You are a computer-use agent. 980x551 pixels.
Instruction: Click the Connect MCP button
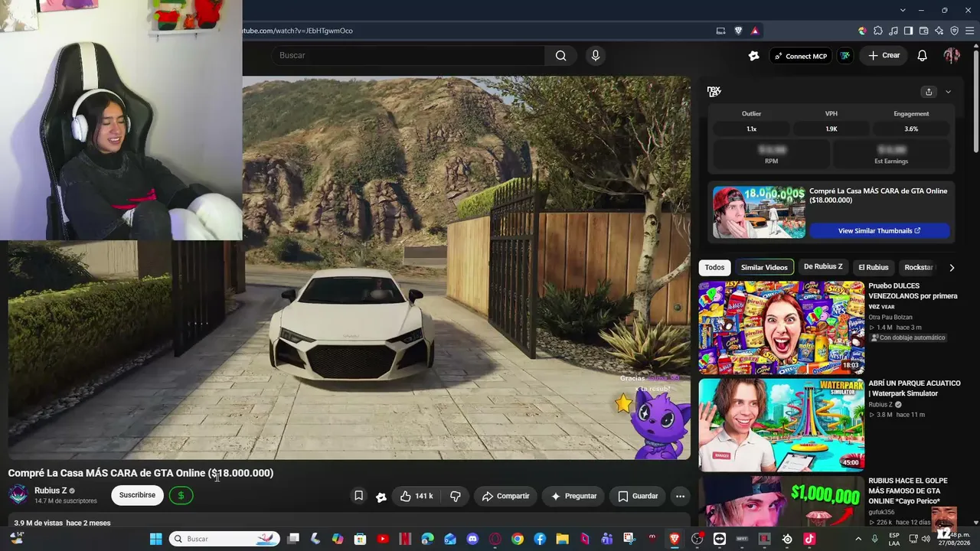coord(799,56)
